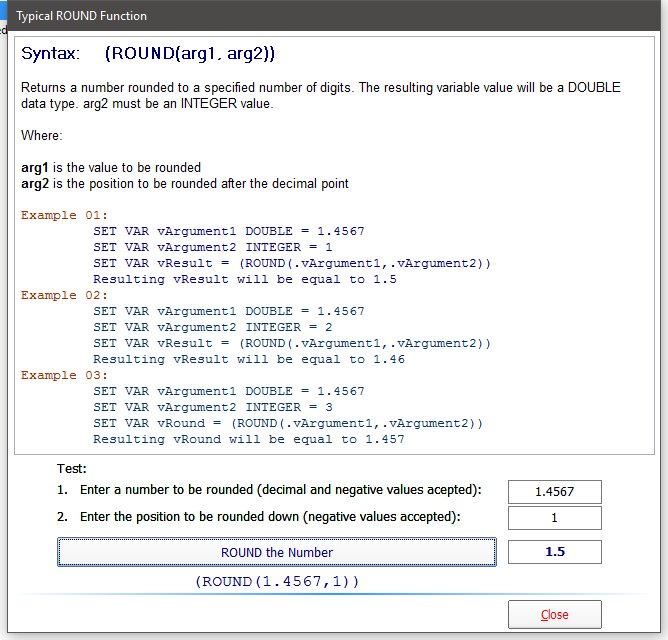Screen dimensions: 668x640
Task: Click the 'Resulting vResult will be equal to 1.5' line
Action: tap(245, 279)
